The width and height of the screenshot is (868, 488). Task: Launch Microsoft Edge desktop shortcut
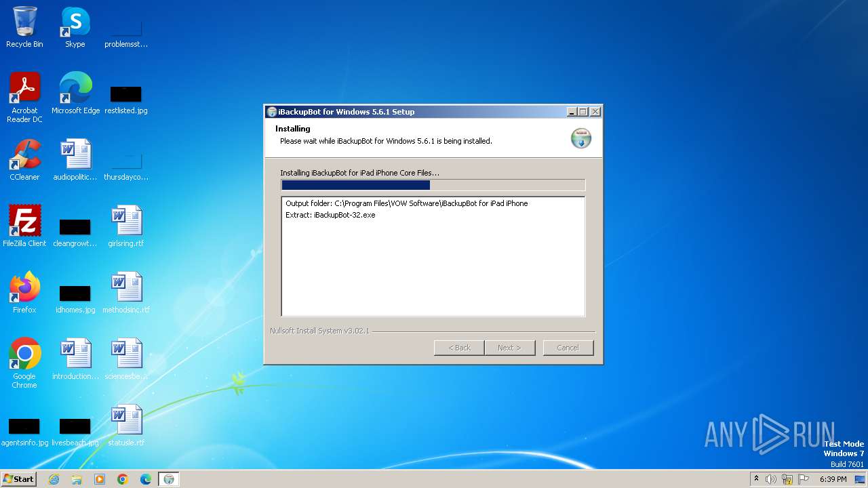point(75,94)
